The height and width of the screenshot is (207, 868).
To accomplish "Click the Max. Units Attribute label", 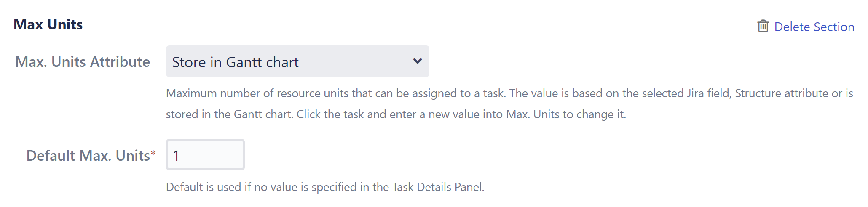I will click(x=83, y=62).
